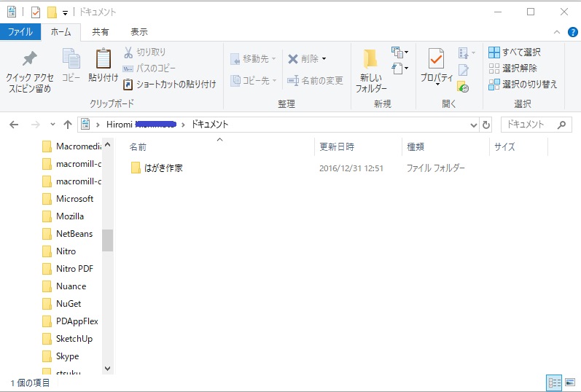Open the ファイル menu tab
Viewport: 581px width, 392px height.
20,32
